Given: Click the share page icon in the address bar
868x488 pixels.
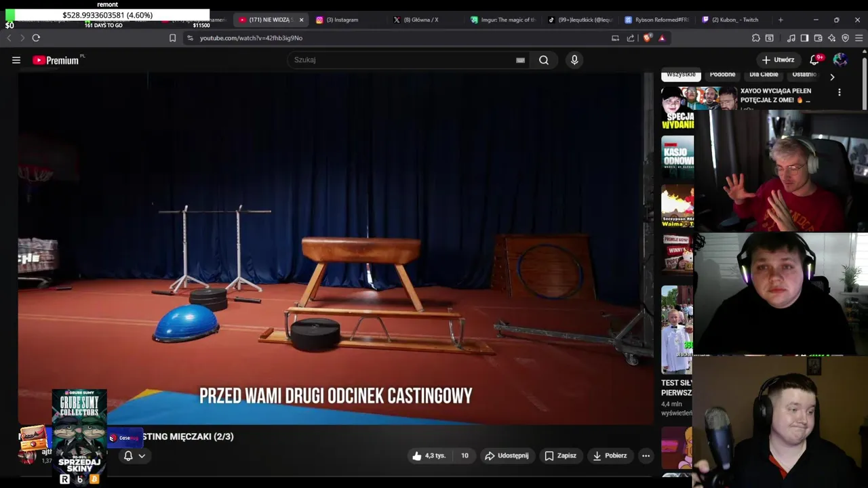Looking at the screenshot, I should [631, 38].
